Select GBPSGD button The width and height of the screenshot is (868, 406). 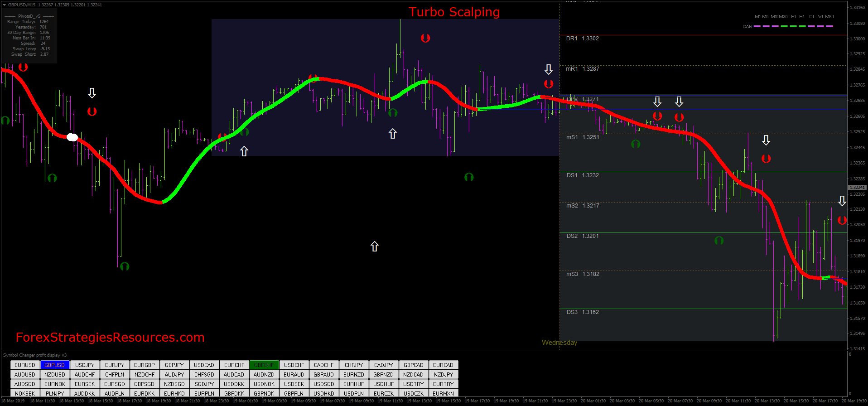145,384
